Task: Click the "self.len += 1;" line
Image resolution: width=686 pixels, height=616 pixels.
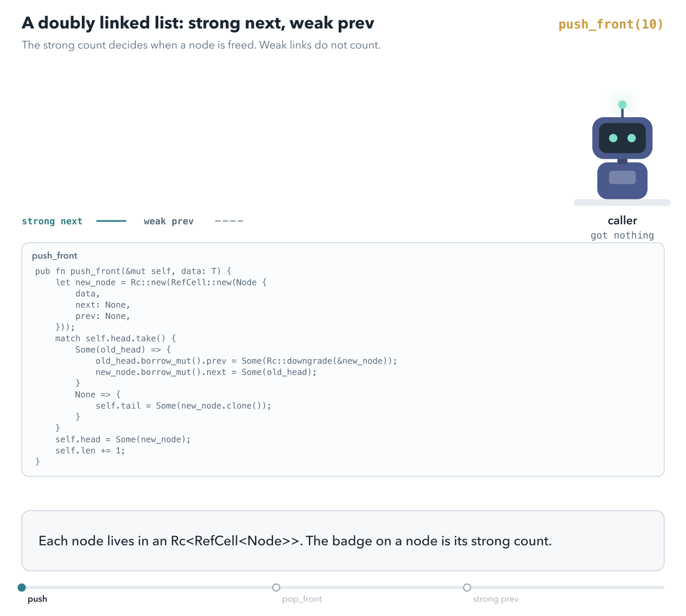Action: [90, 451]
